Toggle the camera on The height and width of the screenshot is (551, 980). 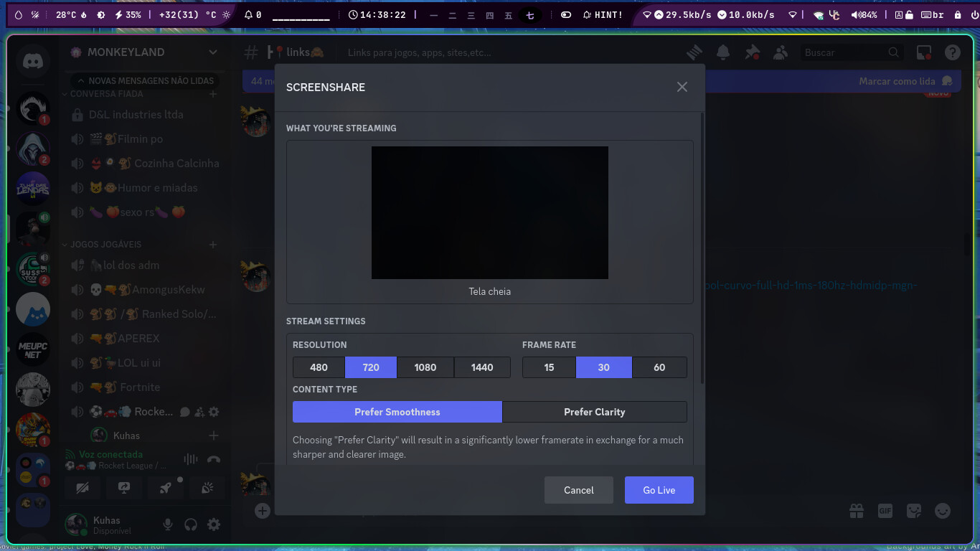(x=82, y=488)
